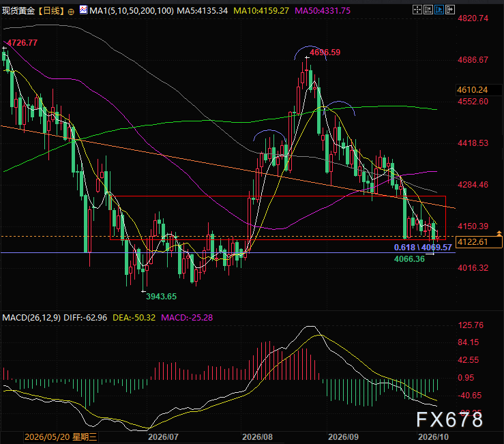Click the 现货黄金 symbol title

(18, 11)
